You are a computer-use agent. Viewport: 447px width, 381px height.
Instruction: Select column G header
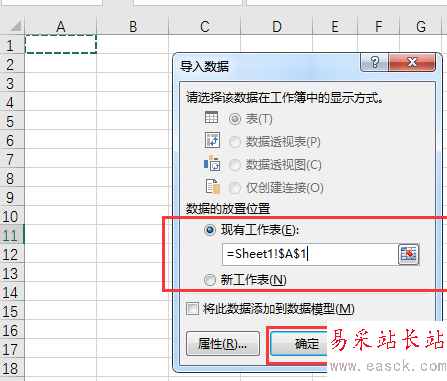coord(421,26)
